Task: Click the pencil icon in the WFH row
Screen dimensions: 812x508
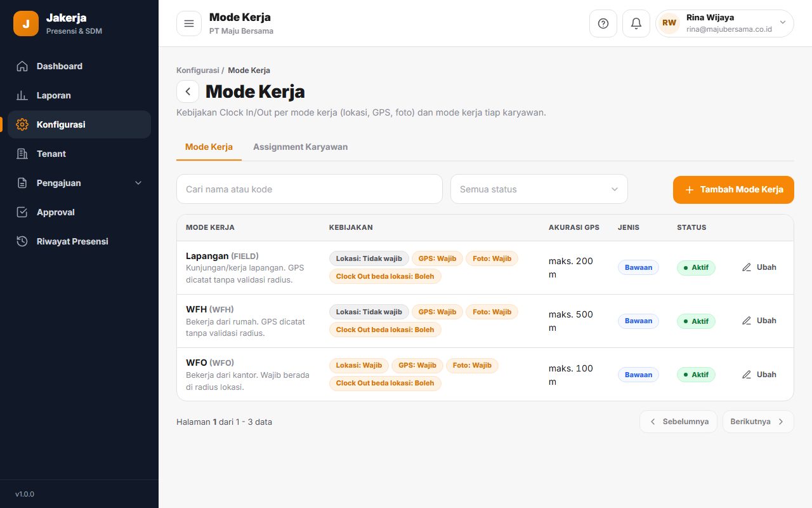Action: (x=747, y=321)
